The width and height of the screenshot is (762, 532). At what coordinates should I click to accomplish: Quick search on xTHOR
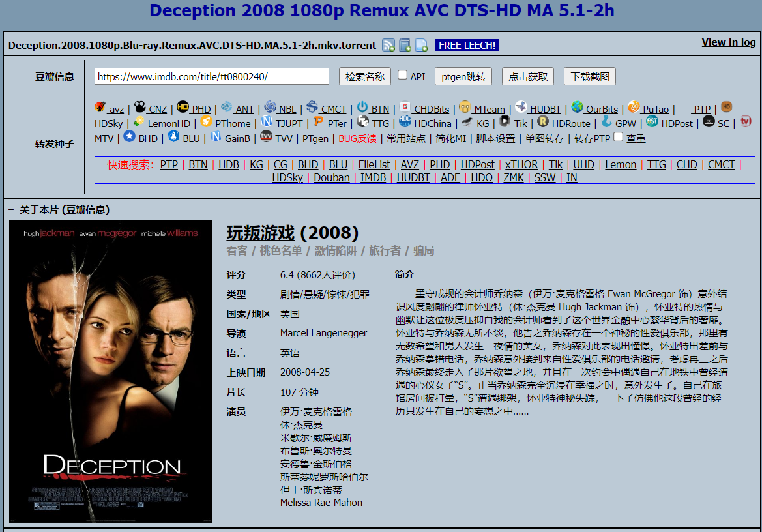click(x=521, y=165)
